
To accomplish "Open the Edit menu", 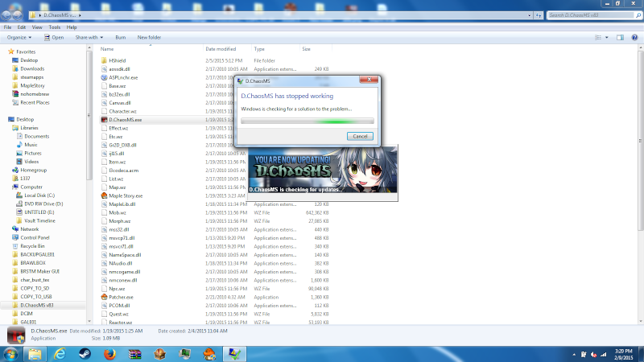I will click(22, 27).
